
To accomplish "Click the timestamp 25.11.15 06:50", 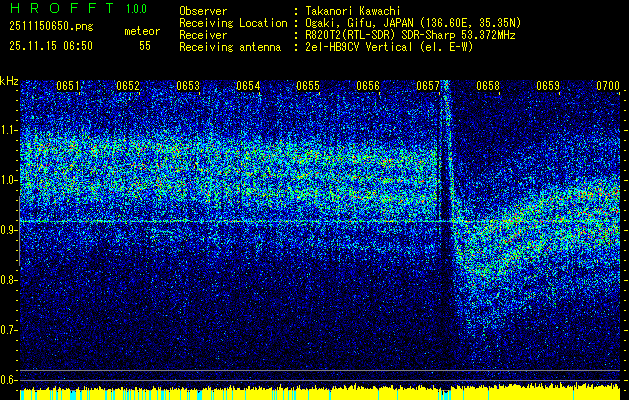I will tap(51, 46).
